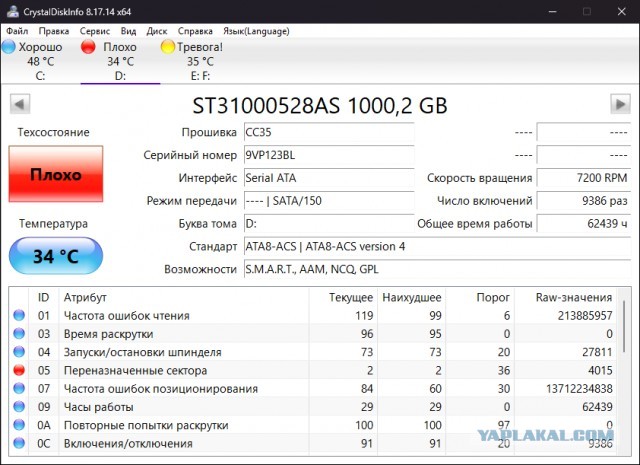Select drive C: with blue Хорошо status

pos(40,61)
